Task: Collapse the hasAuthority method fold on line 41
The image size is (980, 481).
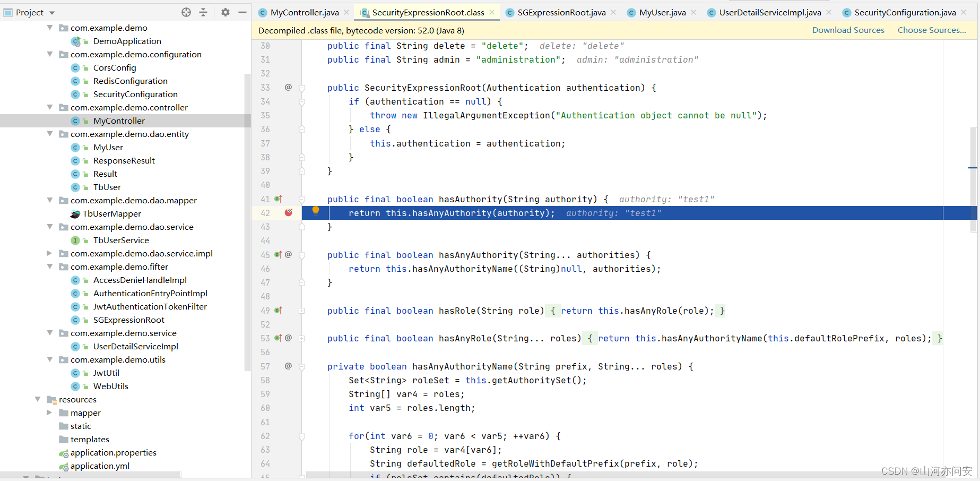Action: [301, 199]
